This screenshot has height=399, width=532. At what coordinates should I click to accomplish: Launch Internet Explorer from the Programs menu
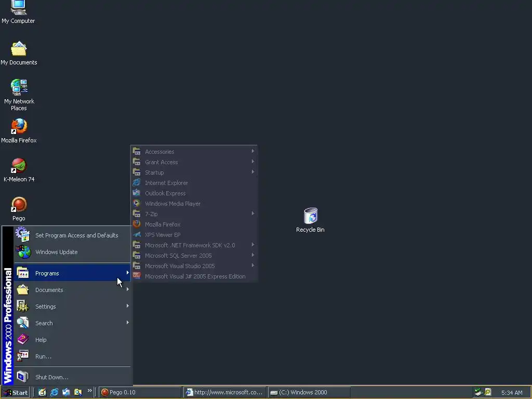(x=194, y=183)
